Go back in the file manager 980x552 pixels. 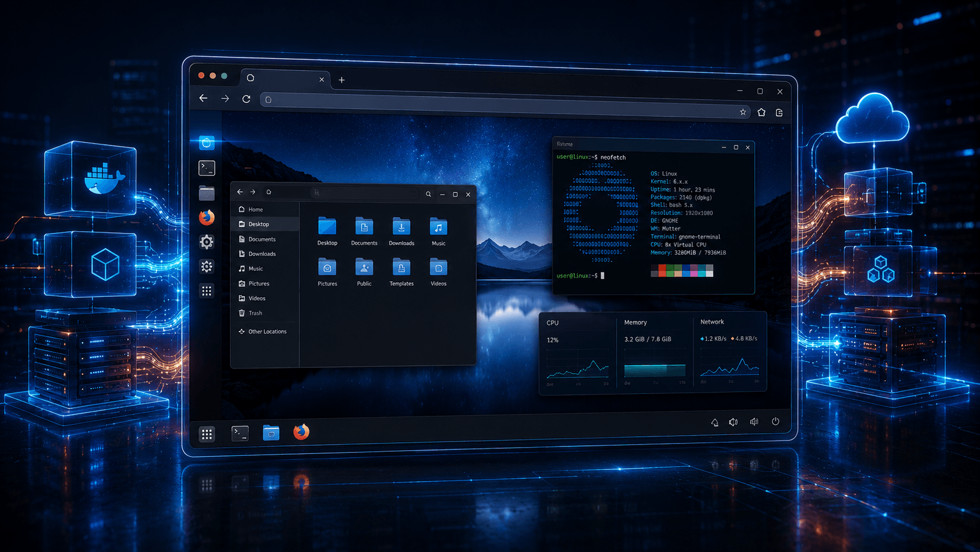[240, 192]
